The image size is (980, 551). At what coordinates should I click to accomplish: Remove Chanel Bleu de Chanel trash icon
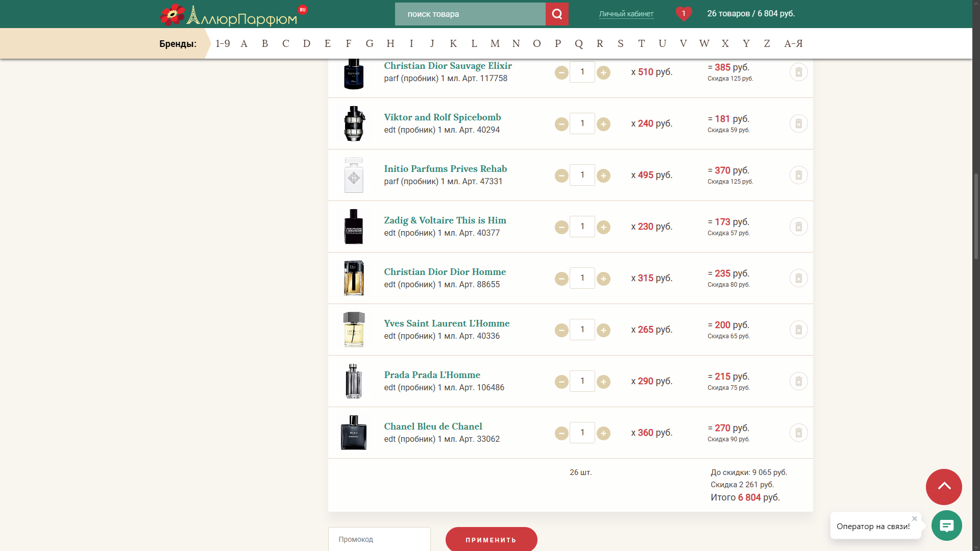coord(798,433)
